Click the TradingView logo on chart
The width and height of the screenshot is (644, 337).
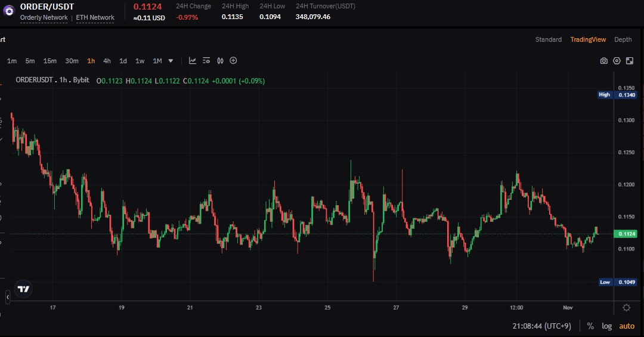point(23,289)
